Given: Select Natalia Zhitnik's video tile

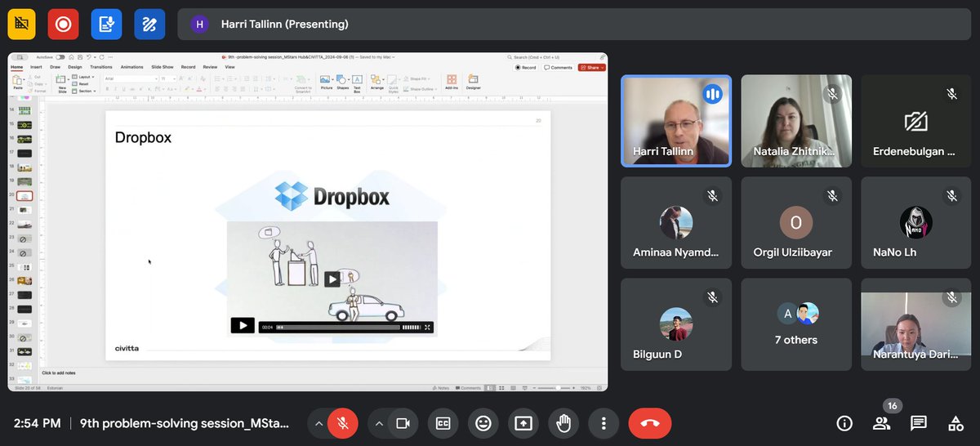Looking at the screenshot, I should [796, 121].
